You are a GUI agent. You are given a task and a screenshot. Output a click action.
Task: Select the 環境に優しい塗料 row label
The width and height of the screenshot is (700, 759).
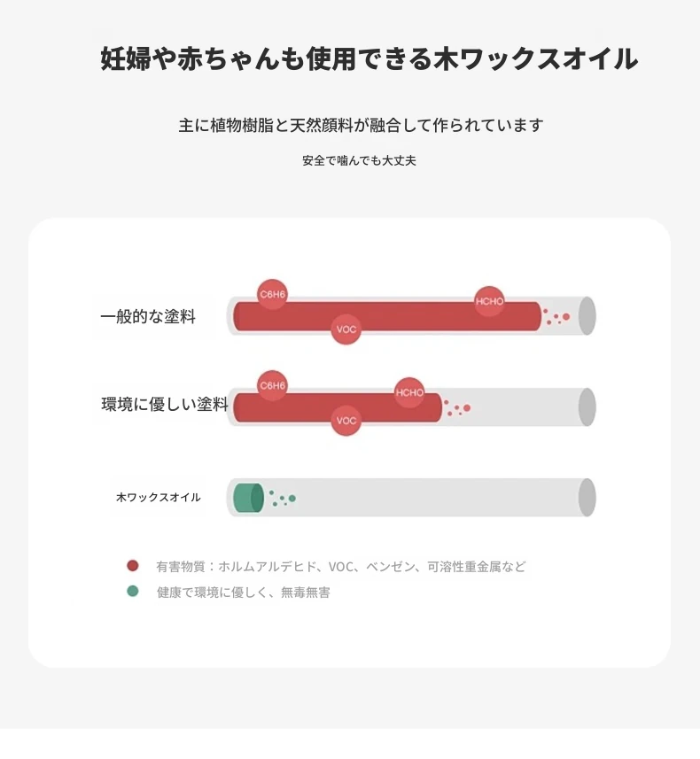[165, 406]
